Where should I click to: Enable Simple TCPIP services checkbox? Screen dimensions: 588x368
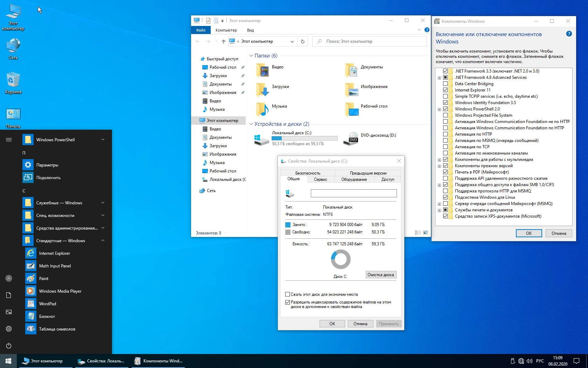coord(445,96)
